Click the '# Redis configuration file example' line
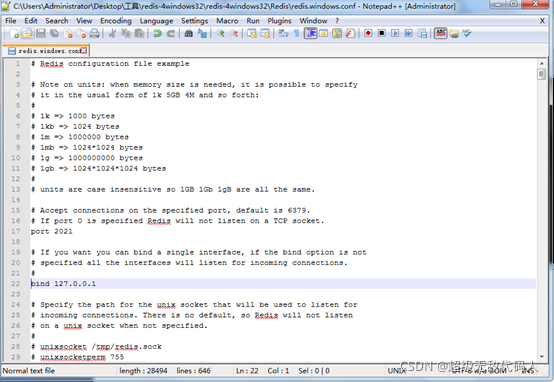This screenshot has width=554, height=382. (x=110, y=64)
